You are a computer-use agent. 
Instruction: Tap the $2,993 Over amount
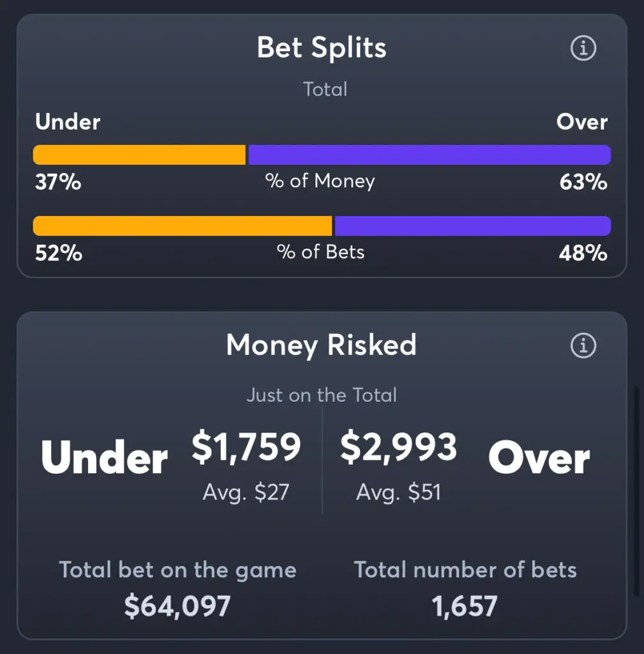click(x=398, y=447)
